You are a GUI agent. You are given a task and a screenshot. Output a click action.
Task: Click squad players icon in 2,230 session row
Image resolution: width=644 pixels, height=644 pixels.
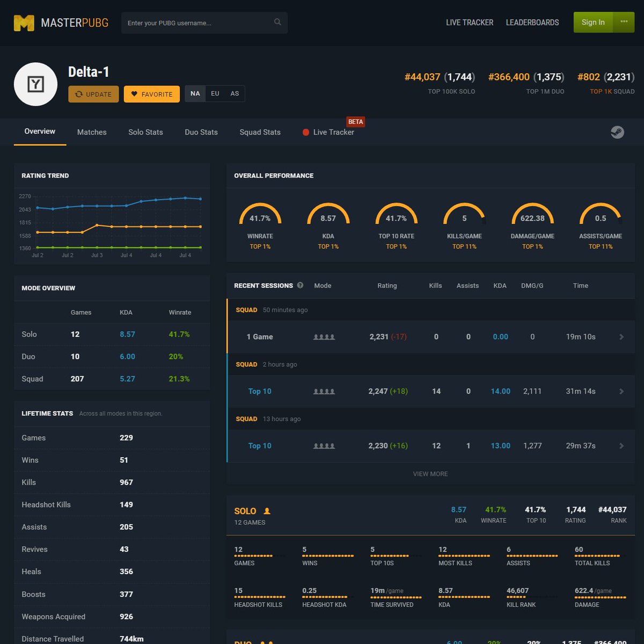324,446
